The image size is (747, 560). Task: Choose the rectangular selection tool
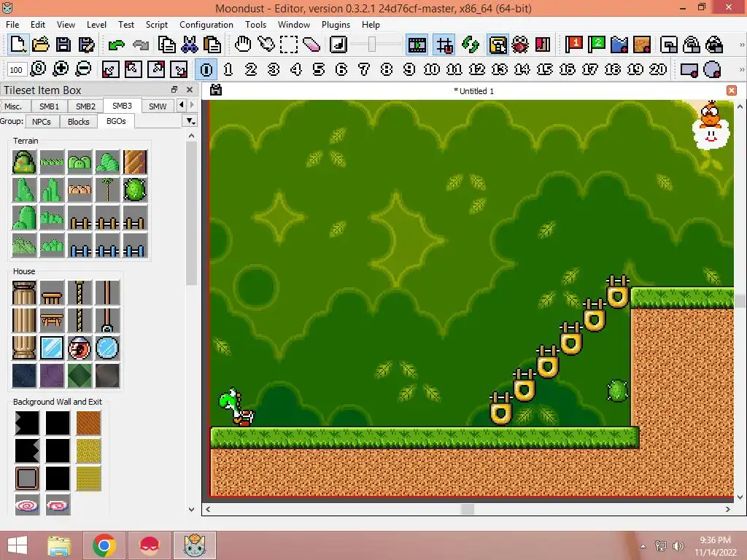tap(289, 44)
